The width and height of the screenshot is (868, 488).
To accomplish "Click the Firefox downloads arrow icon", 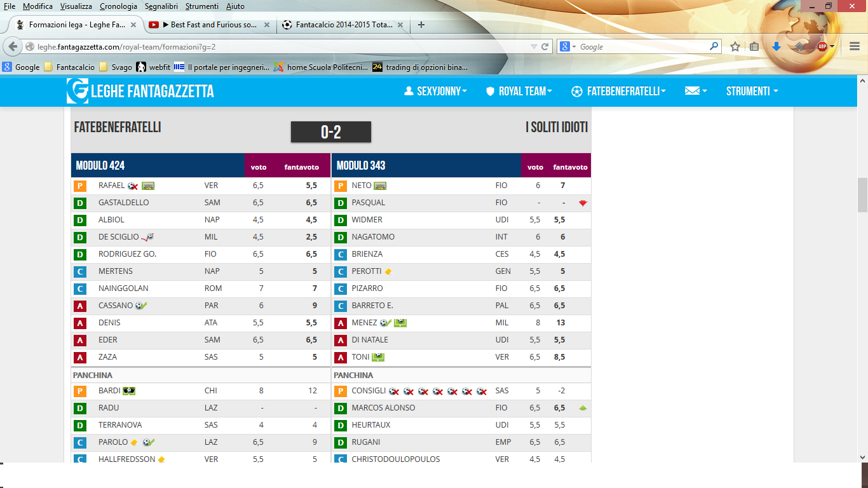I will tap(776, 46).
